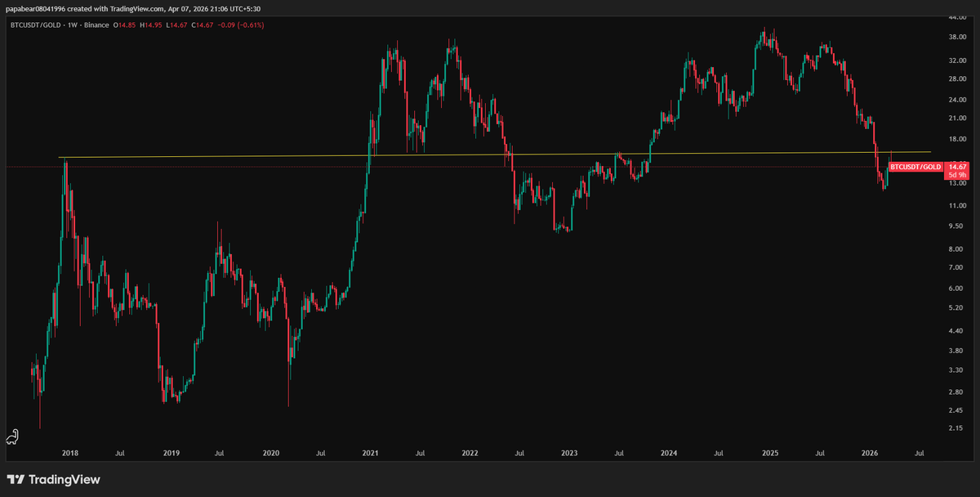This screenshot has height=497, width=980.
Task: Click the TradingView logo in footer
Action: 53,479
